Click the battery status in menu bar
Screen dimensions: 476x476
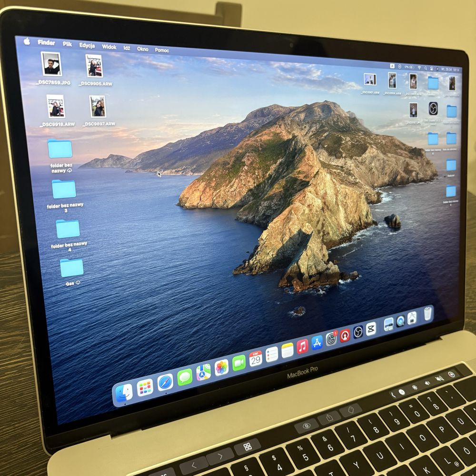pos(408,67)
